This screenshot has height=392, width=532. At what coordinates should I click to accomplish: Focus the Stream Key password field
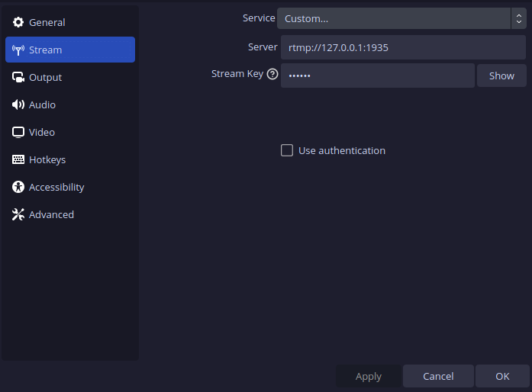377,76
